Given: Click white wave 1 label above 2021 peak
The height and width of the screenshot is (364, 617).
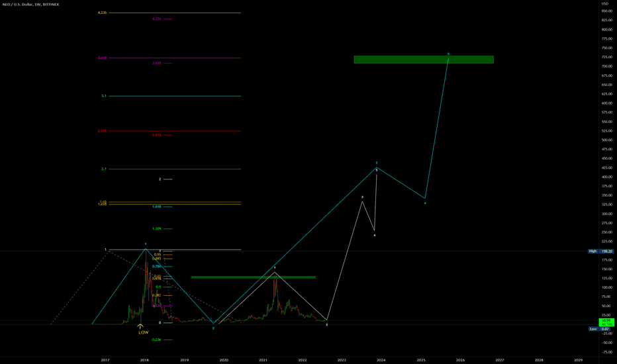Looking at the screenshot, I should [x=275, y=268].
